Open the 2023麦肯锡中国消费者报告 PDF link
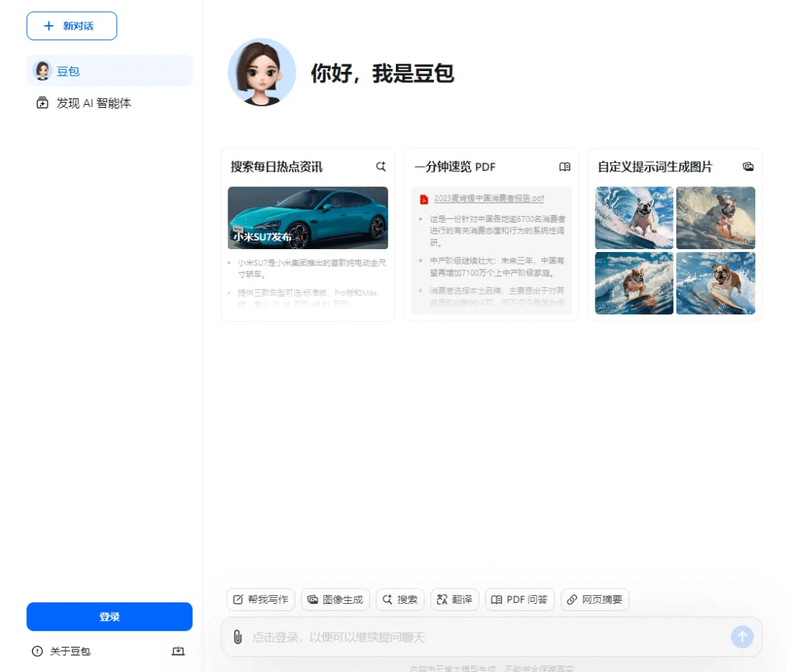The width and height of the screenshot is (792, 672). pos(488,198)
